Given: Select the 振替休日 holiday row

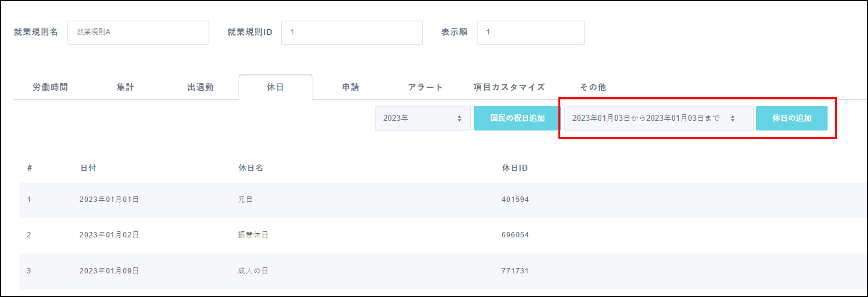Looking at the screenshot, I should (x=253, y=235).
